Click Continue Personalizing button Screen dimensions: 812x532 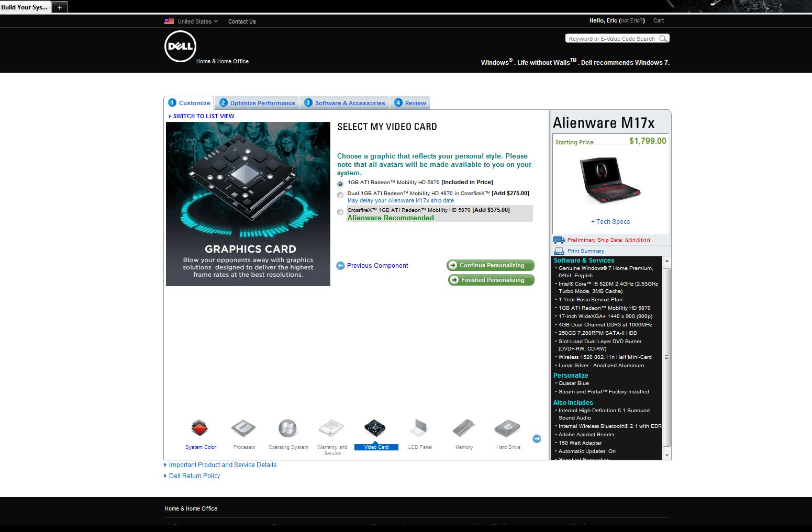(x=491, y=265)
